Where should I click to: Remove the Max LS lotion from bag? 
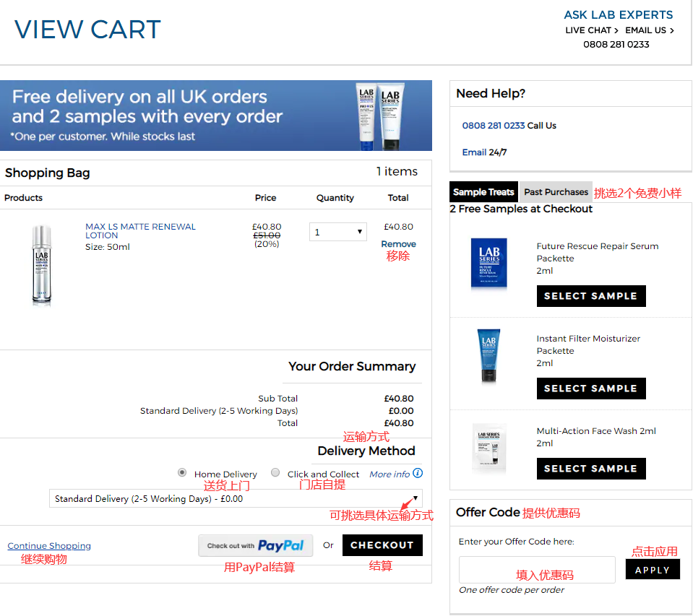[398, 244]
